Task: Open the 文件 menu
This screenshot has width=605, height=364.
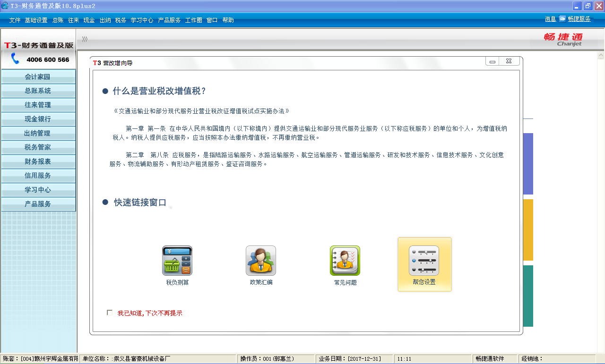Action: pos(15,20)
